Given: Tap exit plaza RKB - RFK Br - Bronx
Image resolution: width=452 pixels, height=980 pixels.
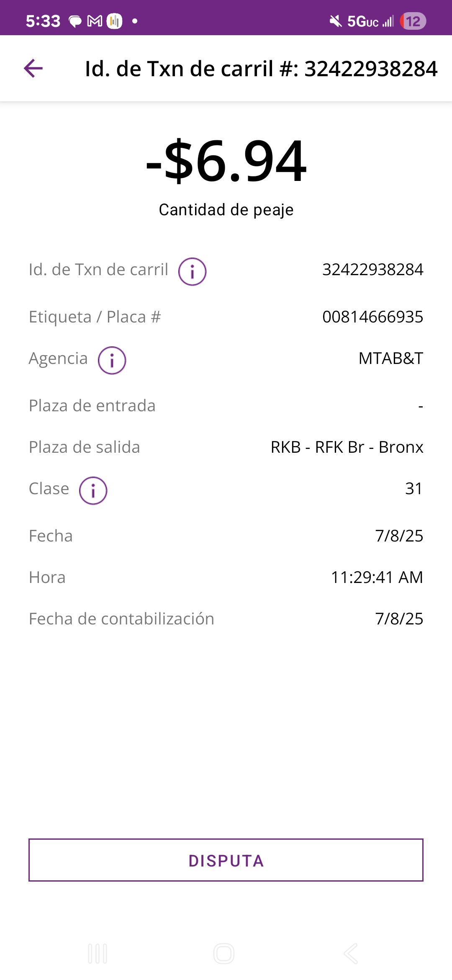Looking at the screenshot, I should tap(347, 447).
